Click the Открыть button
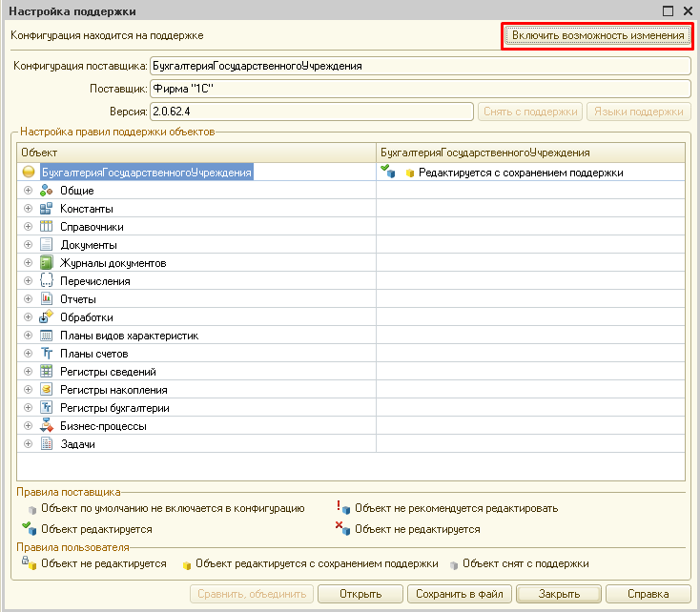Screen dimensions: 700x612 click(360, 594)
